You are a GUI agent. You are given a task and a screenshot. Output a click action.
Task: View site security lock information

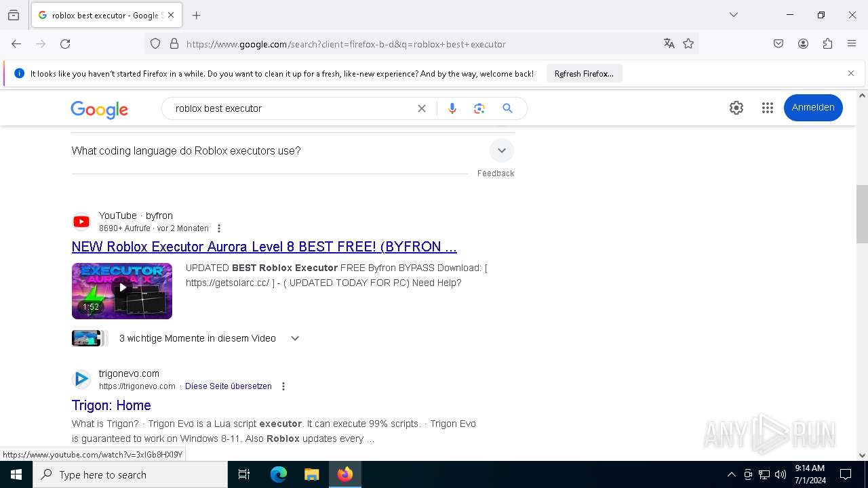[x=174, y=44]
